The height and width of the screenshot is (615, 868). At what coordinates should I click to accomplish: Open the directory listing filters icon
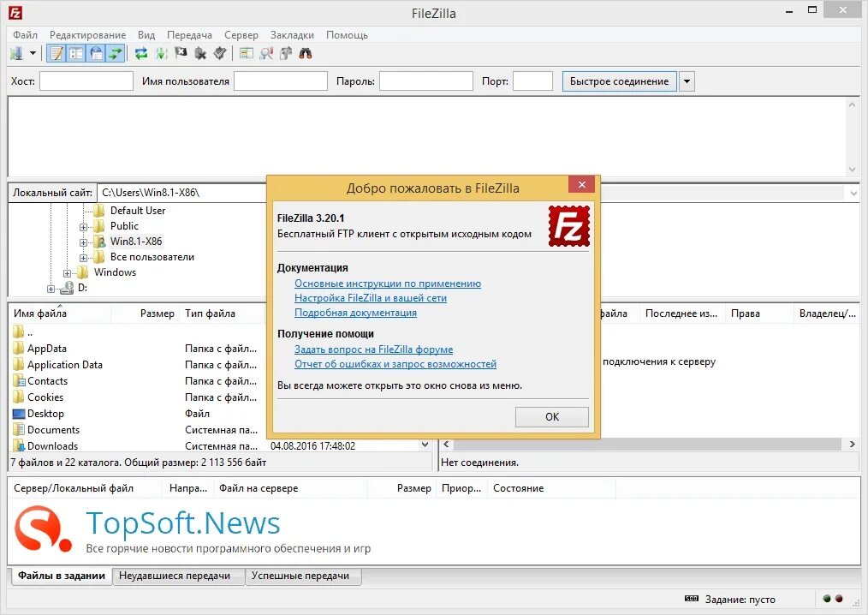coord(247,54)
